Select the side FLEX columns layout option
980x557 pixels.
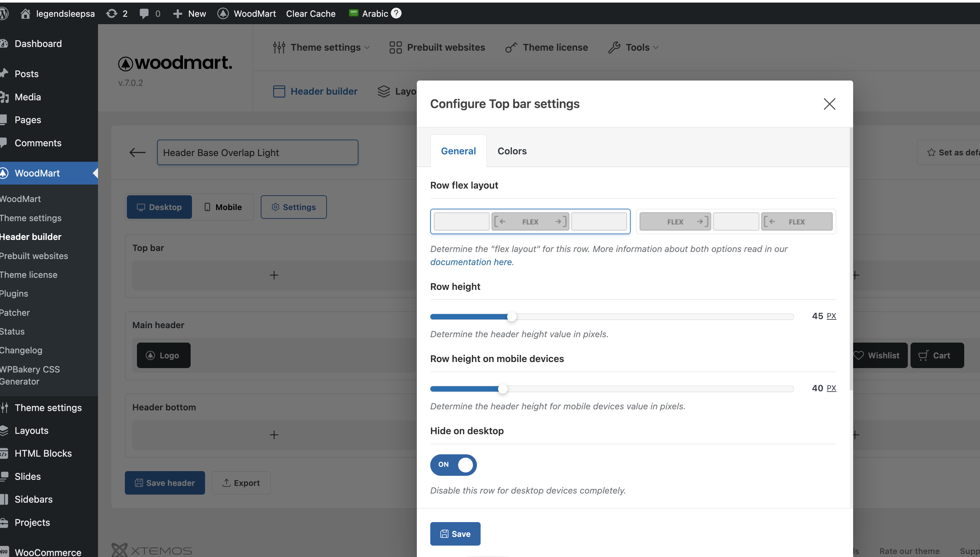[736, 221]
